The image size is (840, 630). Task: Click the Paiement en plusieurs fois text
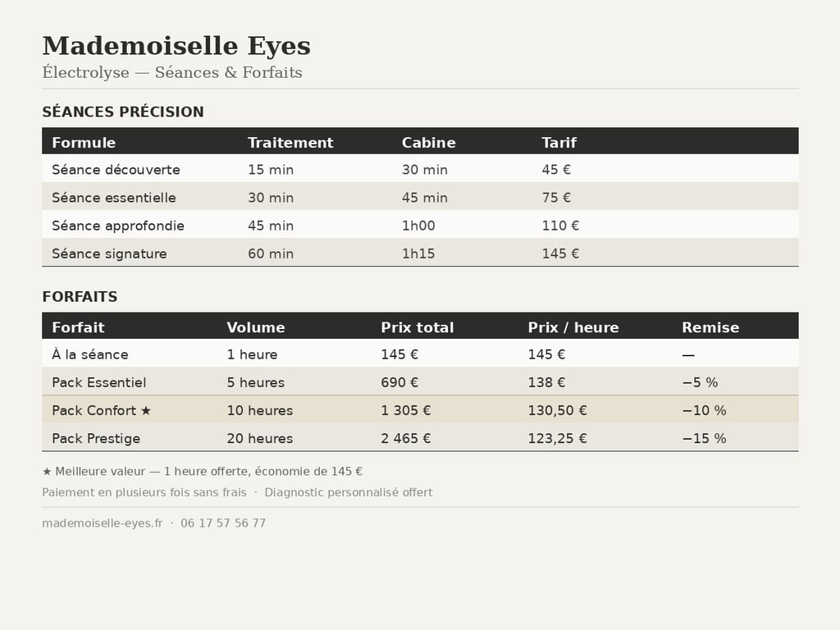pos(144,492)
